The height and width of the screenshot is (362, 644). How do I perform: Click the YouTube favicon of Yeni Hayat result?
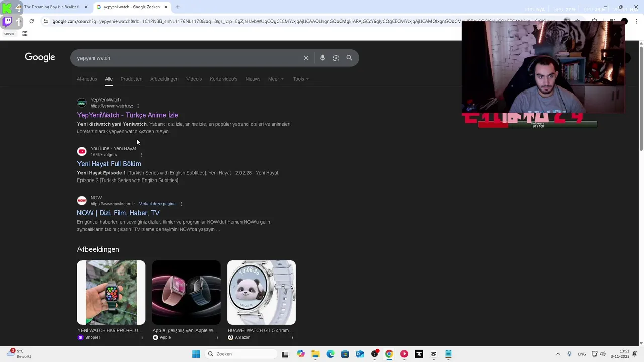pyautogui.click(x=82, y=151)
